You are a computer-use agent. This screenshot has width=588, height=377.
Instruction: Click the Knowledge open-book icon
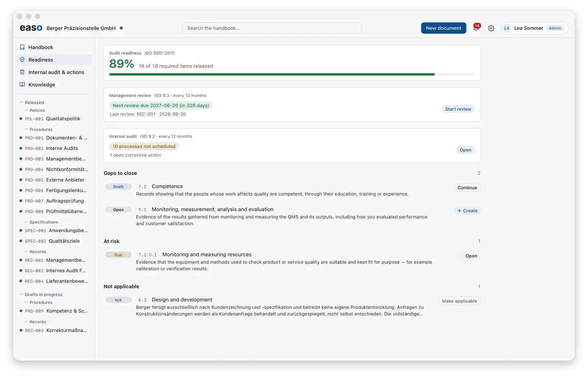(x=22, y=85)
